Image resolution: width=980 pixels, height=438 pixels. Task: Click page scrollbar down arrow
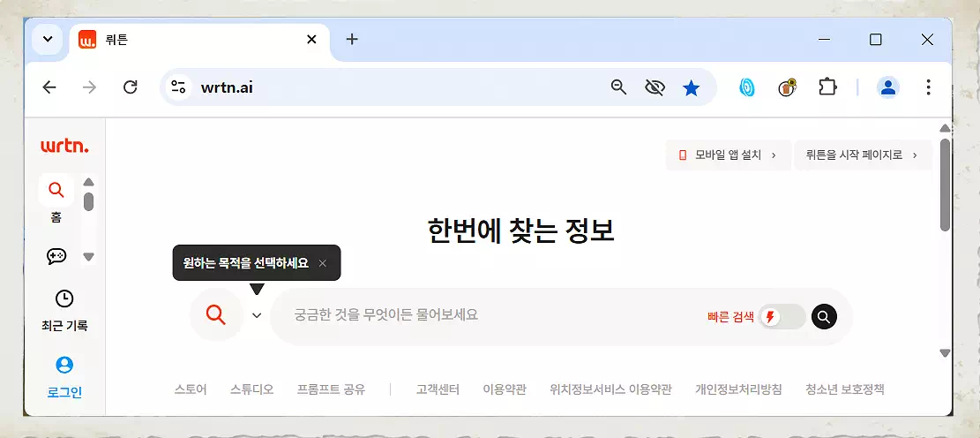coord(945,353)
